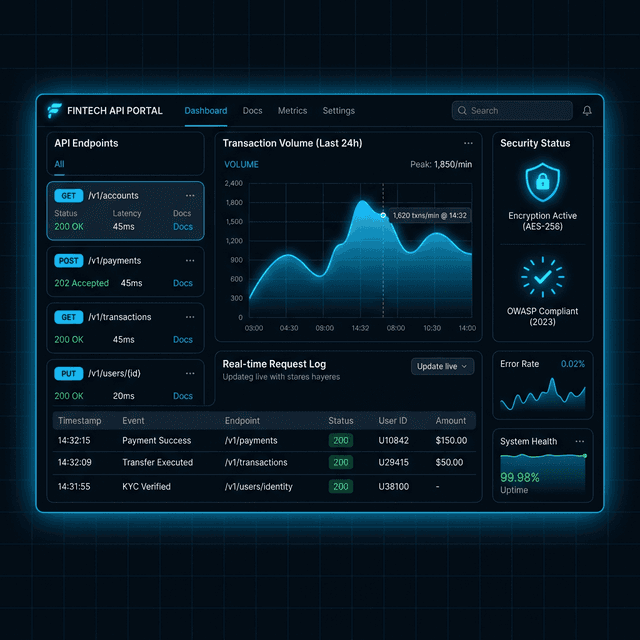Click the $50.00 amount cell
Image resolution: width=640 pixels, height=640 pixels.
[x=449, y=462]
